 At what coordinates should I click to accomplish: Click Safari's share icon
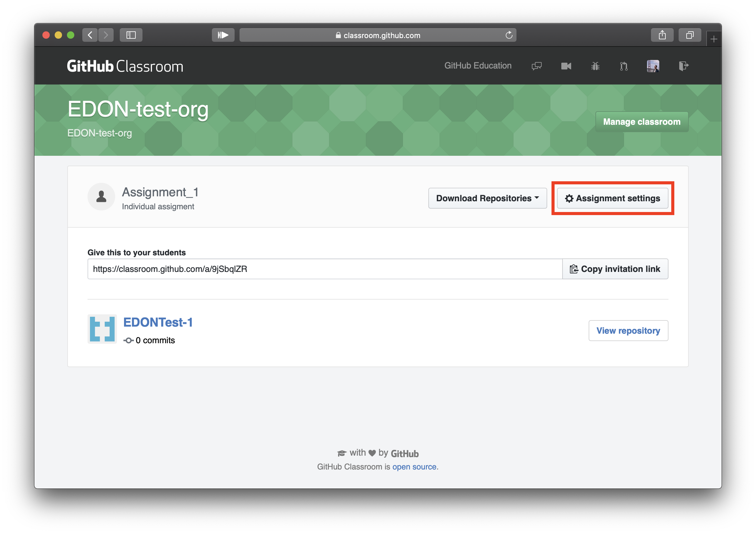coord(662,35)
